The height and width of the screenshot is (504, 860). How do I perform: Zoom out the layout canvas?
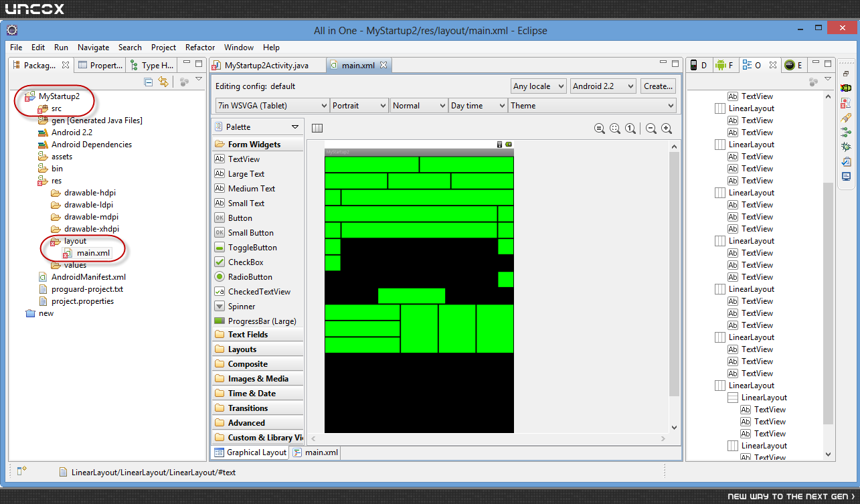click(x=651, y=129)
